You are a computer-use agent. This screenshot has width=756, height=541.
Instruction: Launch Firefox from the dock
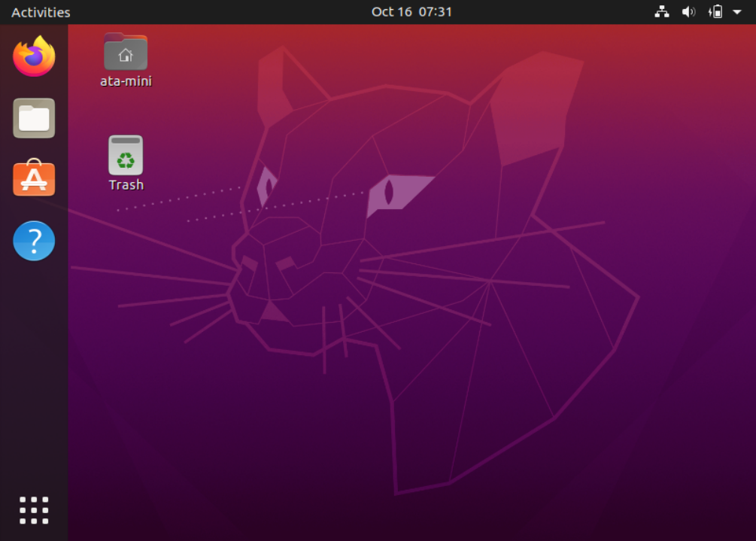pyautogui.click(x=34, y=56)
